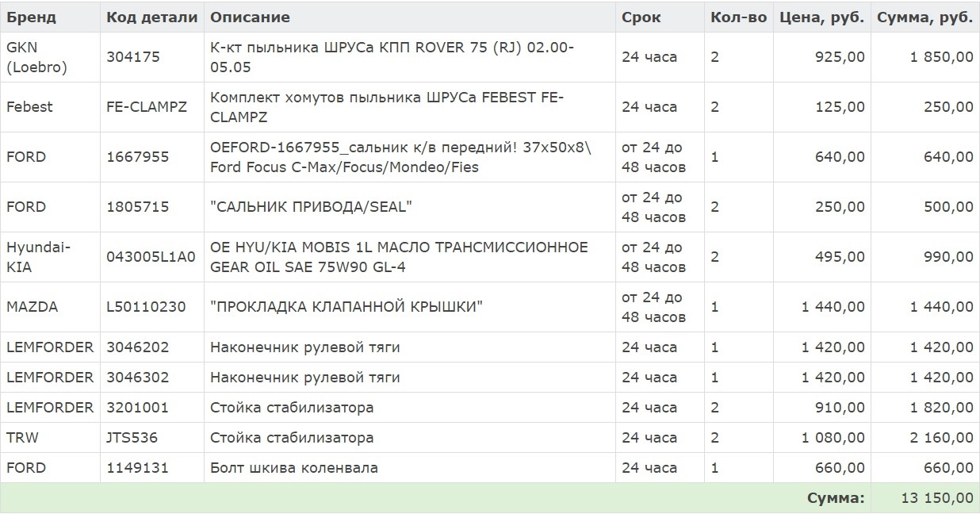Click part code 043005L1A0
Screen dimensions: 980x514
pyautogui.click(x=151, y=257)
